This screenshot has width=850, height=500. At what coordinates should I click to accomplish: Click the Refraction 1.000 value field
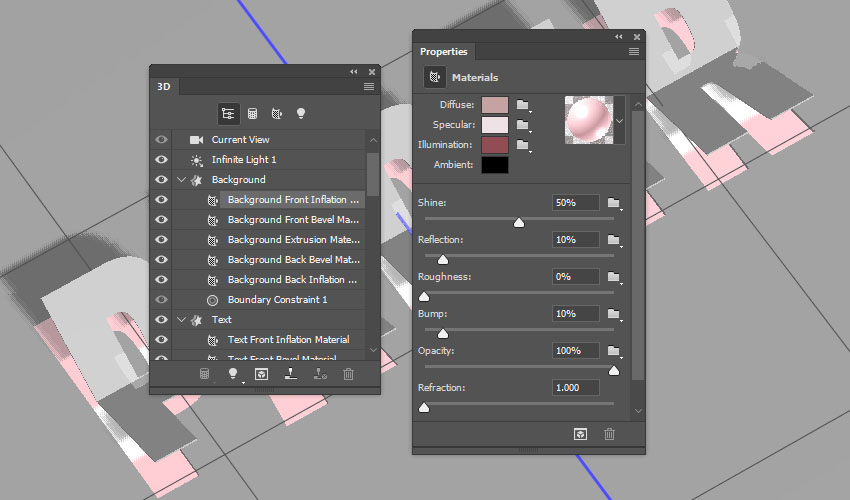[576, 387]
